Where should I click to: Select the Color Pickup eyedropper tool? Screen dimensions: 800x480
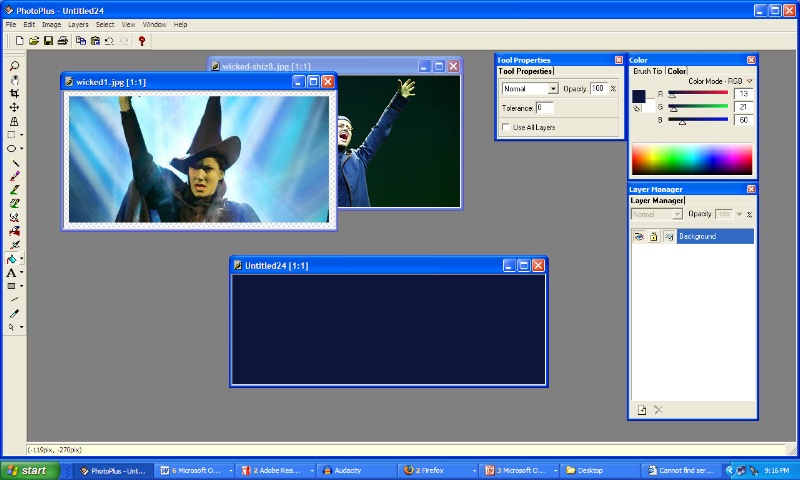coord(14,314)
